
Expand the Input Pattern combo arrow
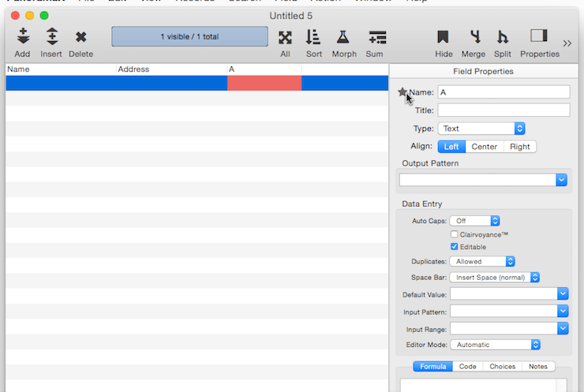coord(563,311)
